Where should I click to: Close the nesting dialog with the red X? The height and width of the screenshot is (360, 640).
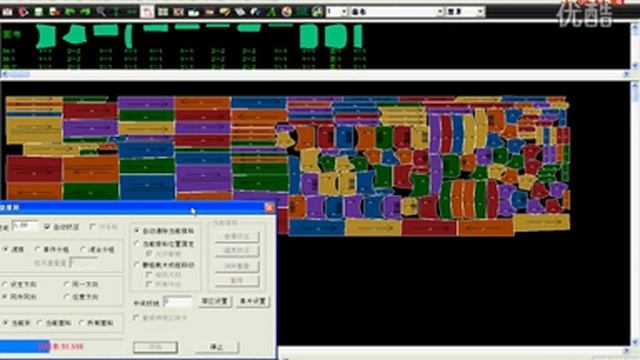(x=269, y=208)
